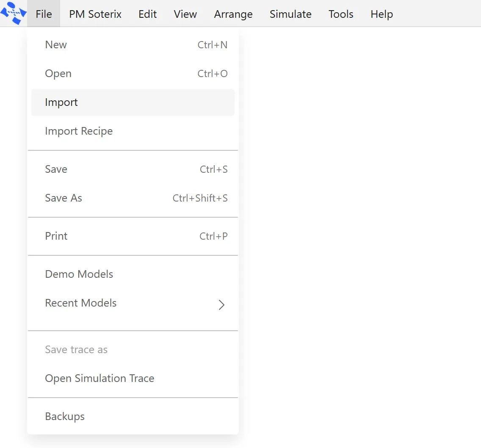
Task: Choose Open from the File menu
Action: pos(133,74)
